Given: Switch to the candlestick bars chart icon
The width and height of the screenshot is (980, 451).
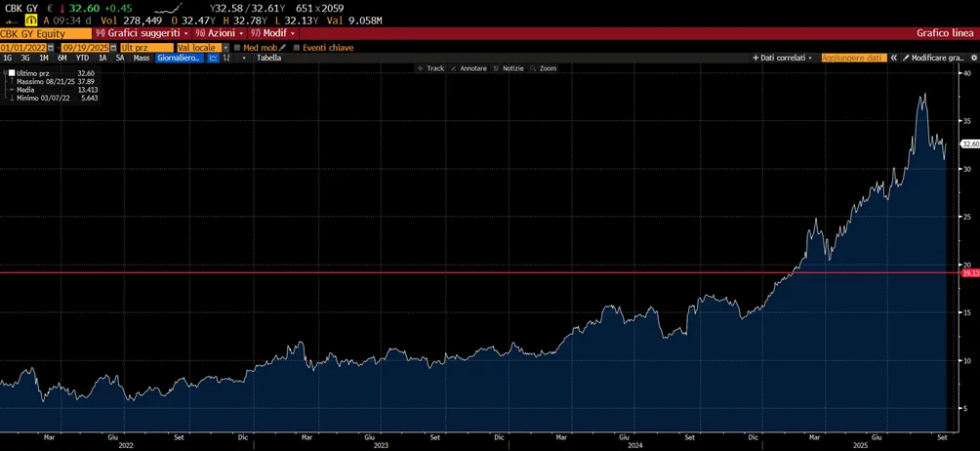Looking at the screenshot, I should 226,58.
